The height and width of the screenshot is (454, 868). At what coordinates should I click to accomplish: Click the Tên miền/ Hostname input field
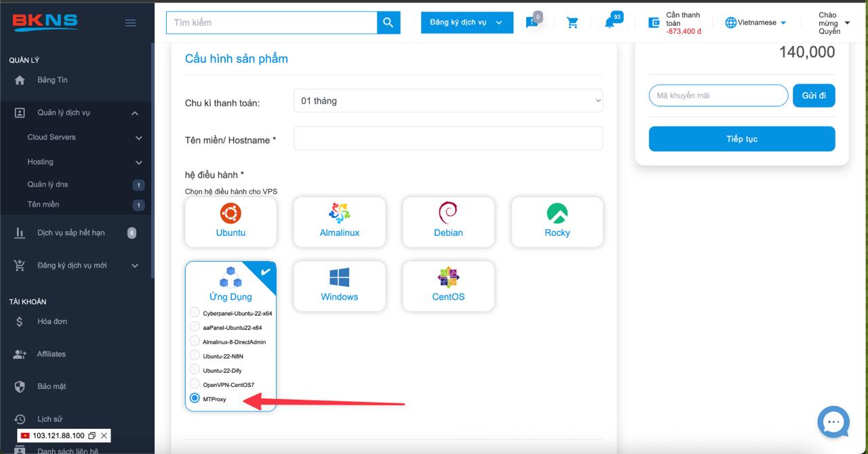click(448, 138)
